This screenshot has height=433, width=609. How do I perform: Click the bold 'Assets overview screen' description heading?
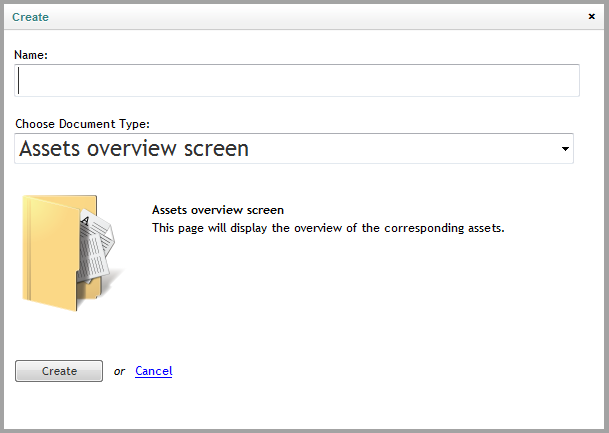pyautogui.click(x=218, y=210)
